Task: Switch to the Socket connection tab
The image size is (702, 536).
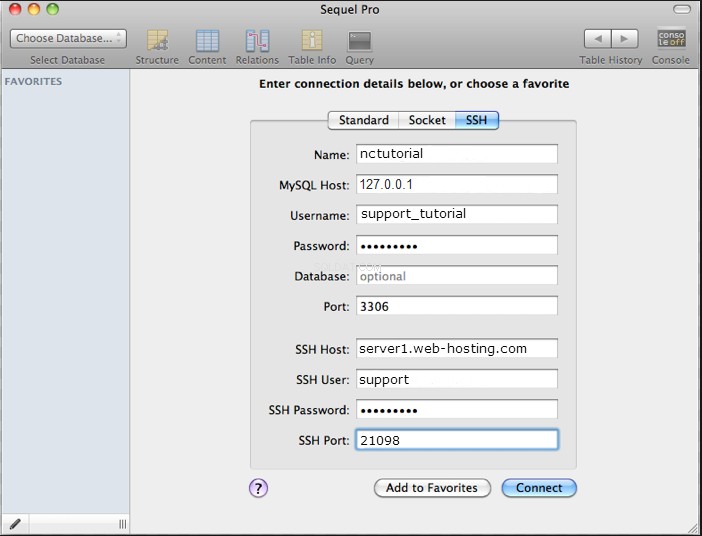Action: pos(427,120)
